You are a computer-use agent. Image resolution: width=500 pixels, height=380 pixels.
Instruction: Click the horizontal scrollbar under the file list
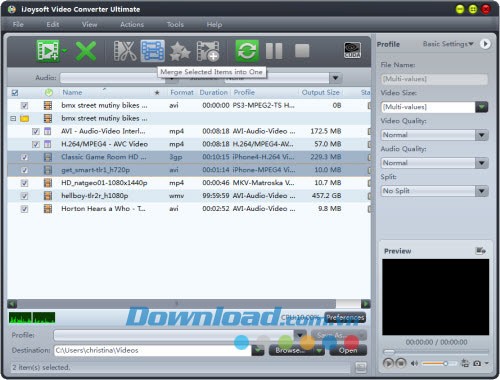point(189,304)
